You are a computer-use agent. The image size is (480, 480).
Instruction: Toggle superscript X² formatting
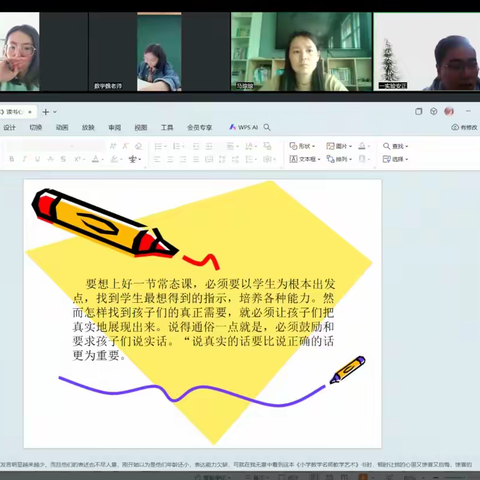78,159
